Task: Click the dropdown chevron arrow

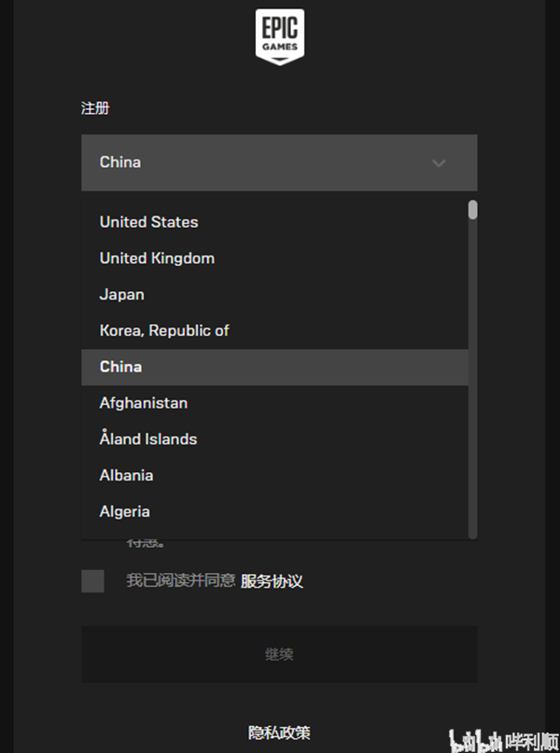Action: 439,163
